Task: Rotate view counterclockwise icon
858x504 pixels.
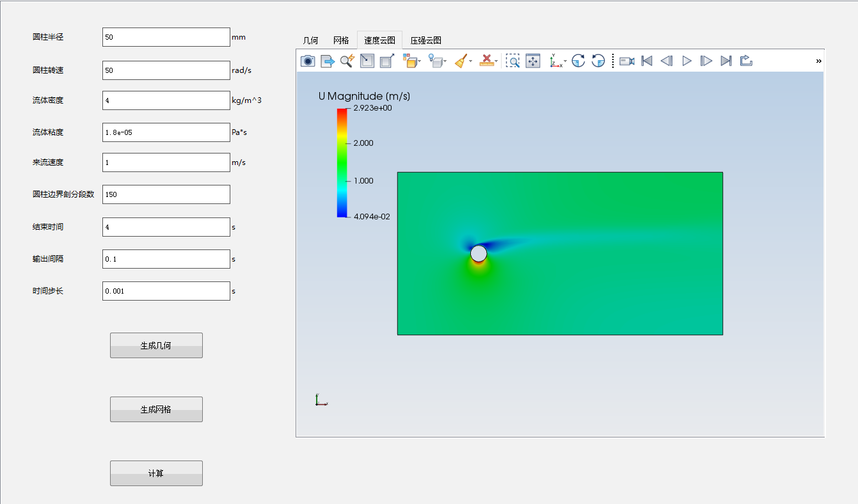Action: [x=598, y=61]
